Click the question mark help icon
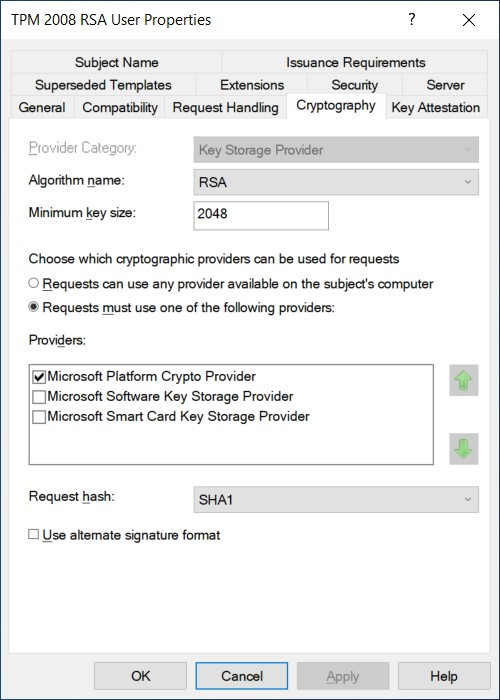The width and height of the screenshot is (500, 700). 412,20
